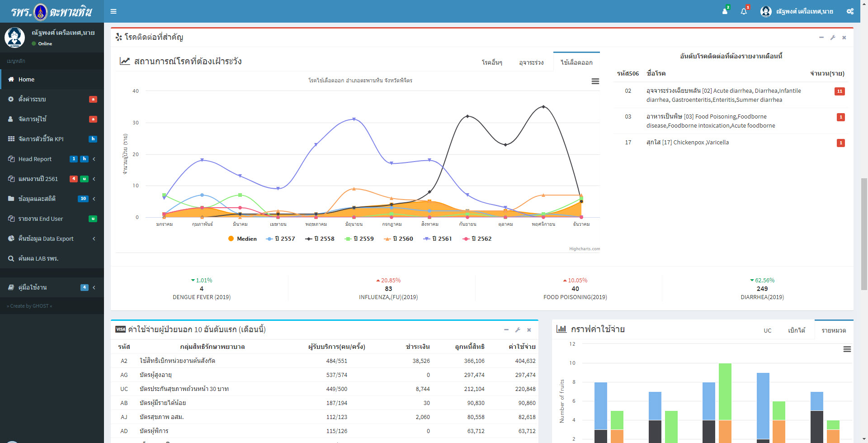Switch to โรคอื่นๆ chart tab

(x=492, y=62)
